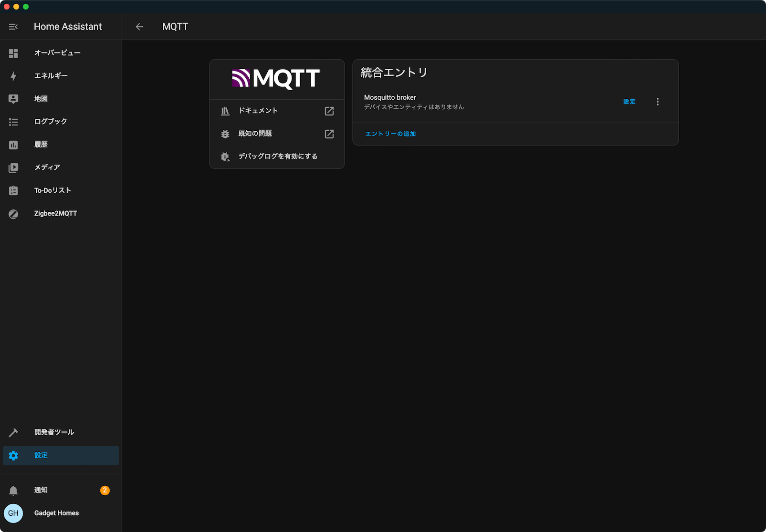
Task: Click the デバイスやエンティティはありません text
Action: click(414, 107)
